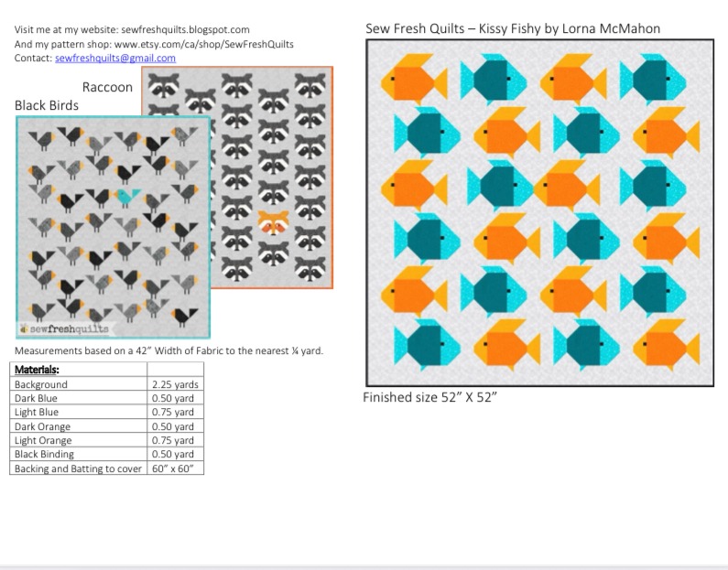Click the turquoise bird in Black Birds quilt

point(127,196)
